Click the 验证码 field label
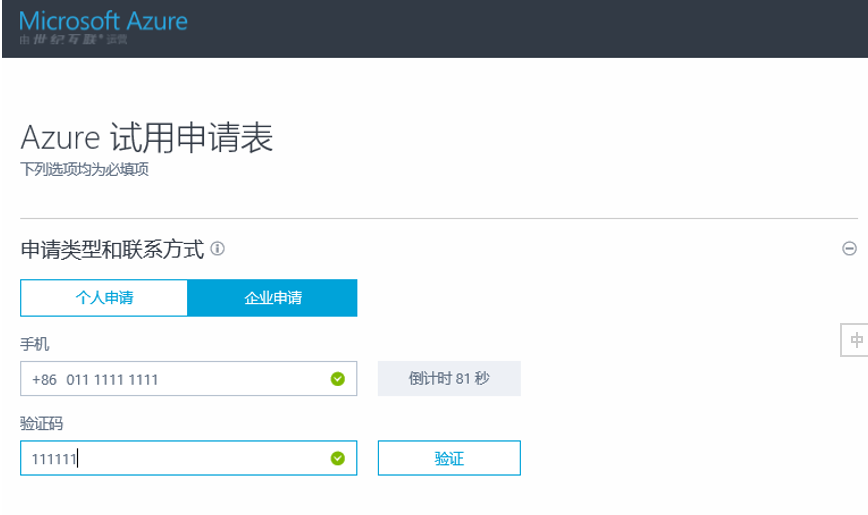This screenshot has width=868, height=515. [42, 424]
